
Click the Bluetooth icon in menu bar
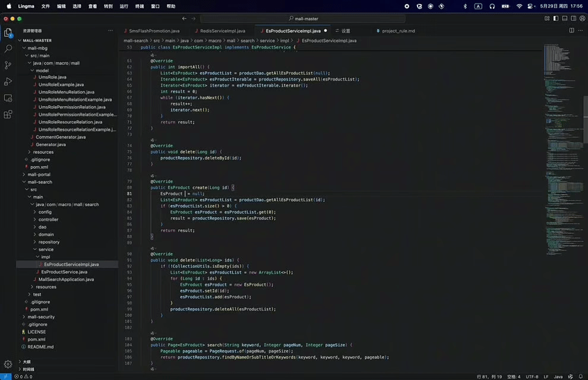(x=465, y=6)
